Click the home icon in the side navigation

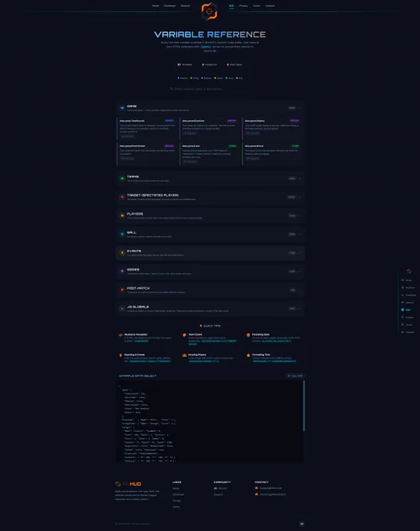pos(402,280)
